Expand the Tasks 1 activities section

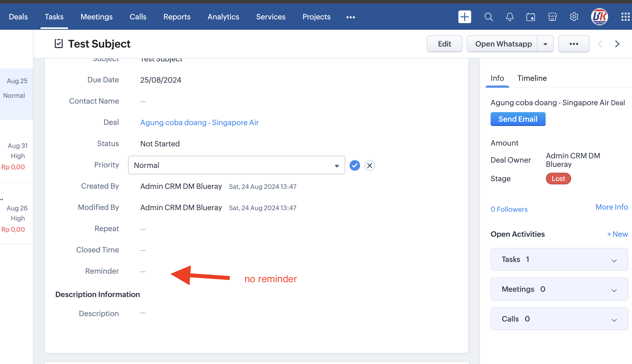[559, 260]
